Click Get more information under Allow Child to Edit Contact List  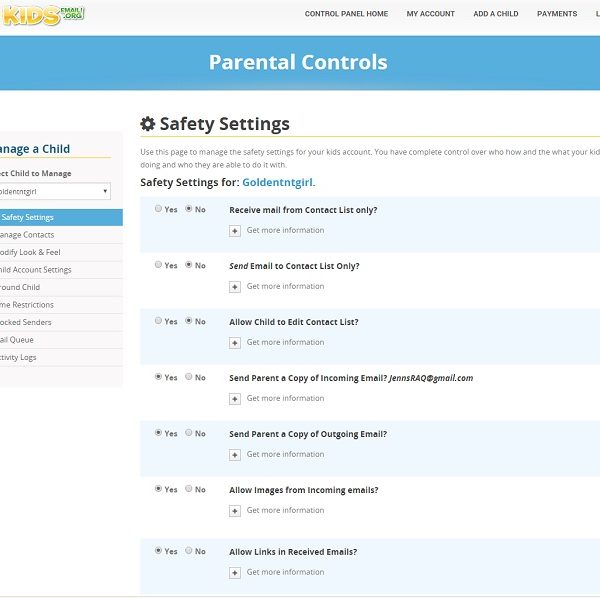tap(285, 342)
